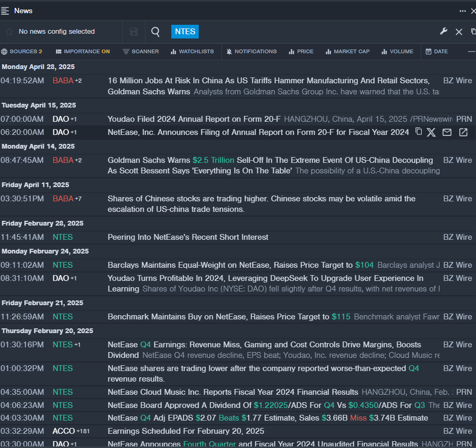Click the 'Thursday February 20, 2025' date header

point(47,331)
